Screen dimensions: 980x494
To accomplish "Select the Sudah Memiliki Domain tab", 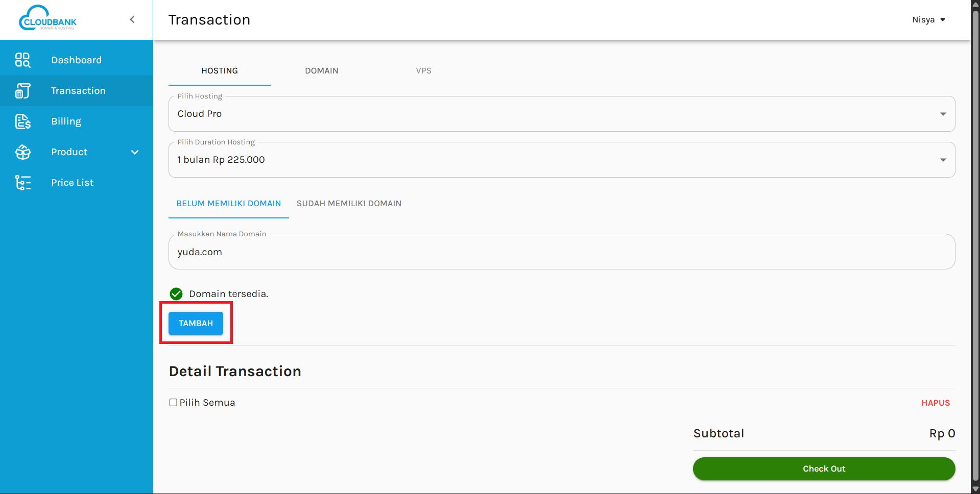I will [349, 204].
